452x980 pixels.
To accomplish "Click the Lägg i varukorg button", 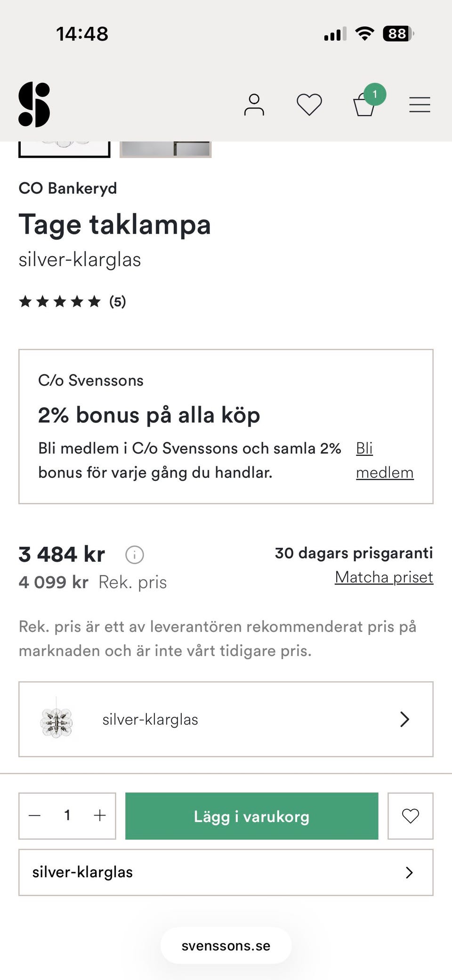I will (x=251, y=816).
